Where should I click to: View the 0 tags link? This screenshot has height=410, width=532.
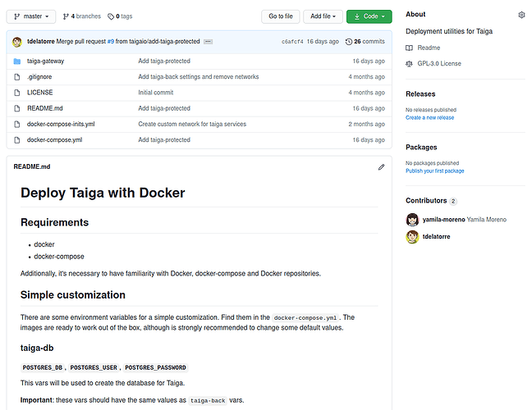tap(120, 16)
